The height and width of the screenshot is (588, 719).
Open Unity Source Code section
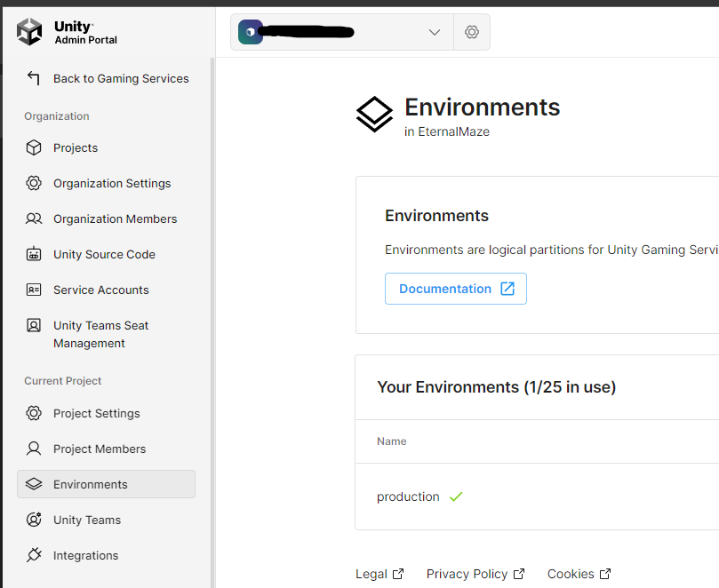pyautogui.click(x=105, y=254)
